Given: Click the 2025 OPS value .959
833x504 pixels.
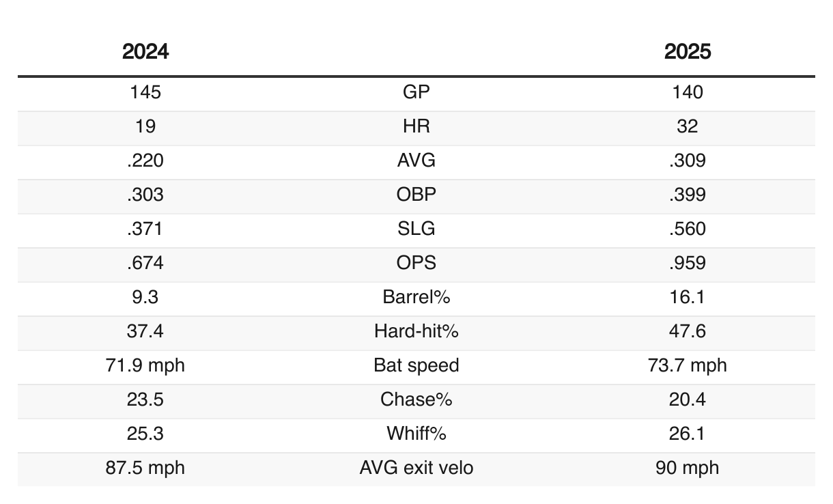Looking at the screenshot, I should 687,263.
